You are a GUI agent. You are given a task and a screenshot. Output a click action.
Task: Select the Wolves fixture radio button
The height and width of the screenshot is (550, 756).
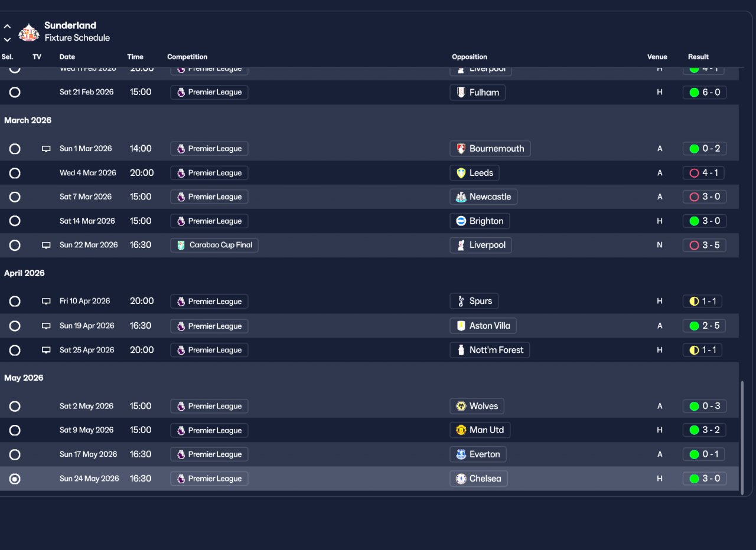click(15, 406)
